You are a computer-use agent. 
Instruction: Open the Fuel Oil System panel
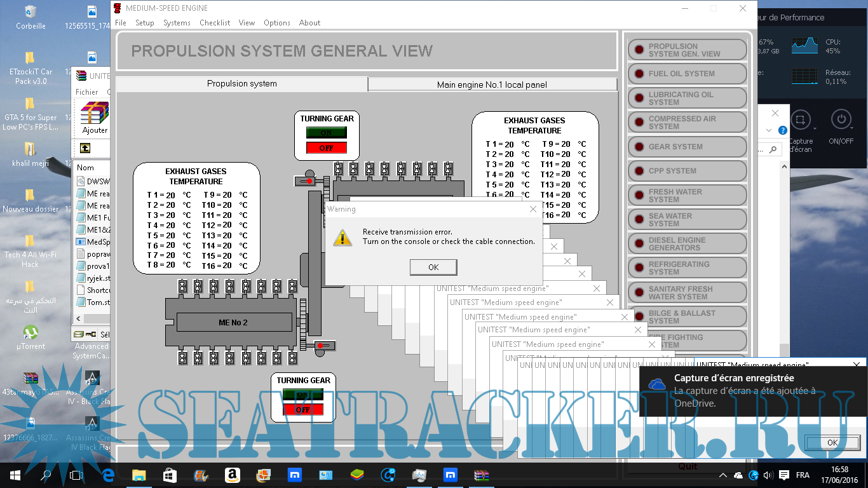(x=687, y=74)
